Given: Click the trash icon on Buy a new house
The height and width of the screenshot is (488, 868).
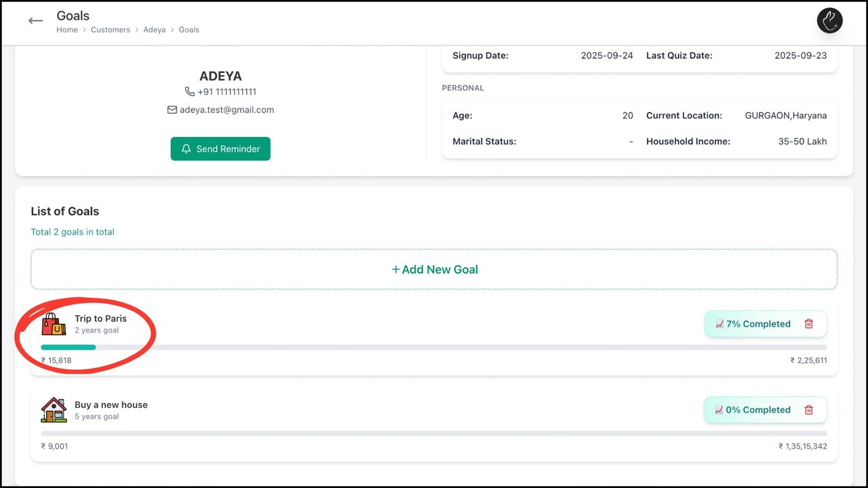Looking at the screenshot, I should [808, 410].
